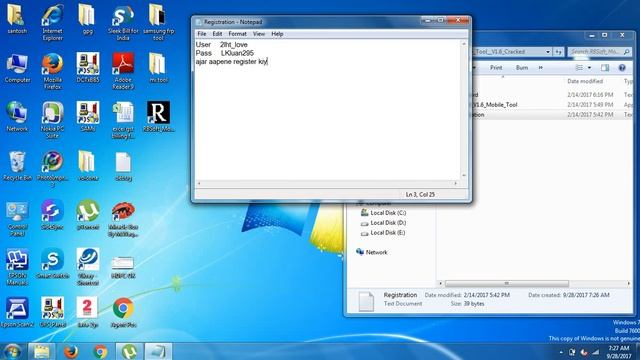Select the Chrome desktop shortcut icon
Viewport: 640px width, 360px height.
pyautogui.click(x=123, y=313)
